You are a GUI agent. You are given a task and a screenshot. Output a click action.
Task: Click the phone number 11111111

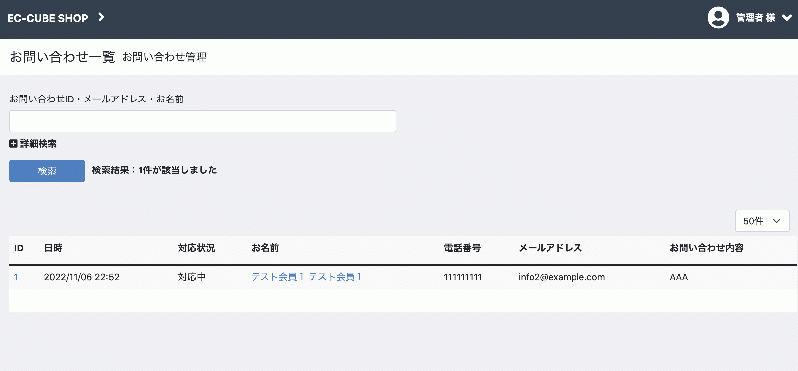(463, 277)
